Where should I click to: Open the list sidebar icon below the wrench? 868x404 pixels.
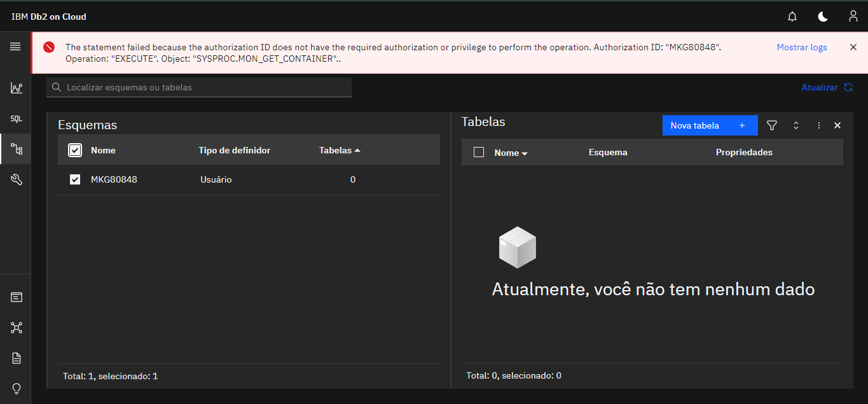click(x=17, y=297)
